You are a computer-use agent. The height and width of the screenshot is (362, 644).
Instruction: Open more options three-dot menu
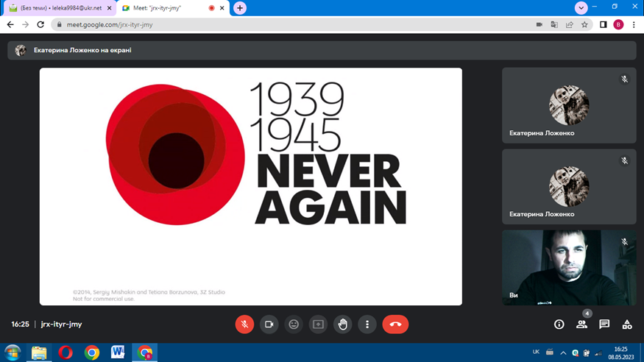(367, 324)
